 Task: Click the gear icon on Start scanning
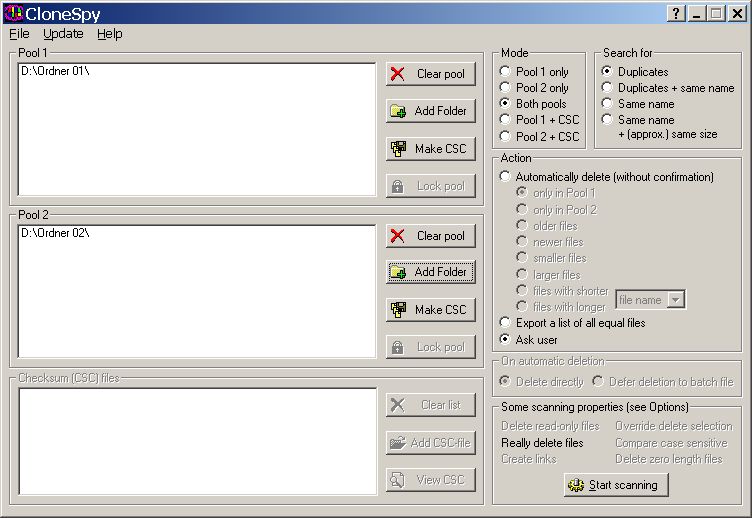coord(576,485)
